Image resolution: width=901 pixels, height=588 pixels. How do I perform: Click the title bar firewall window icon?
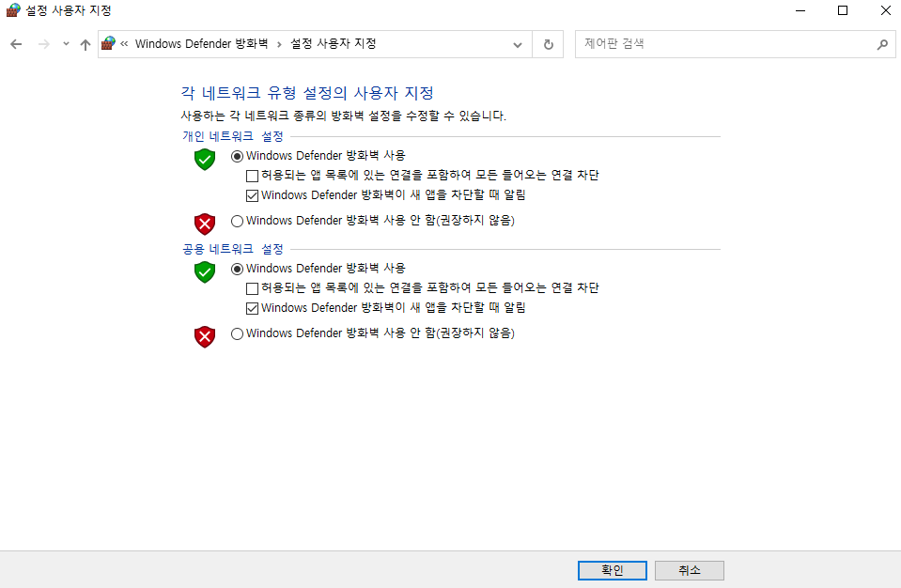point(12,10)
